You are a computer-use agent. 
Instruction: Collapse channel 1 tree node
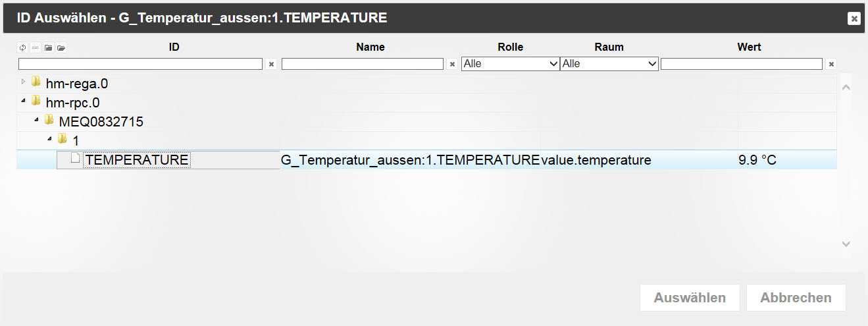[x=50, y=139]
